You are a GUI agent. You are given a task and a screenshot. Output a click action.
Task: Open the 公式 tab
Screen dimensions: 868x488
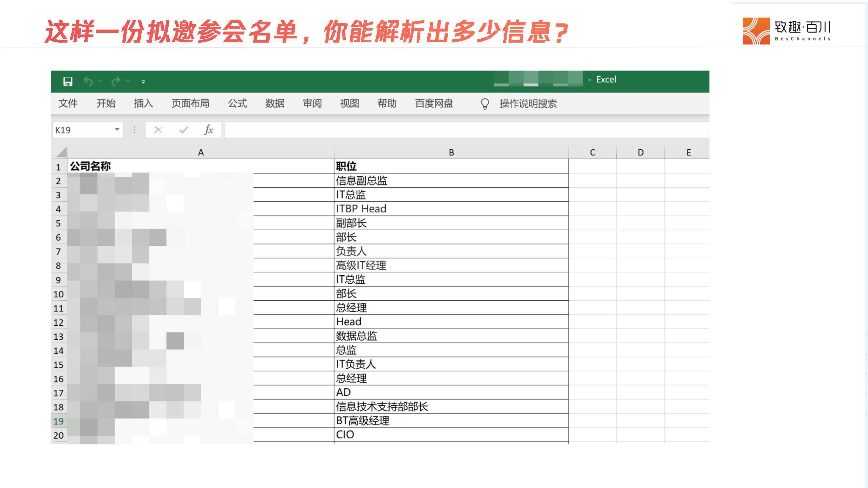[x=237, y=103]
